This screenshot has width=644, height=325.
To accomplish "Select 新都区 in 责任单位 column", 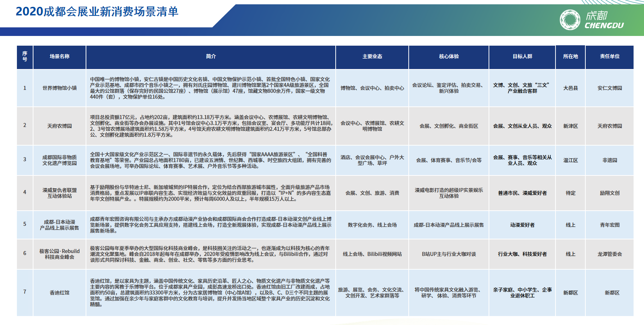I will point(610,293).
